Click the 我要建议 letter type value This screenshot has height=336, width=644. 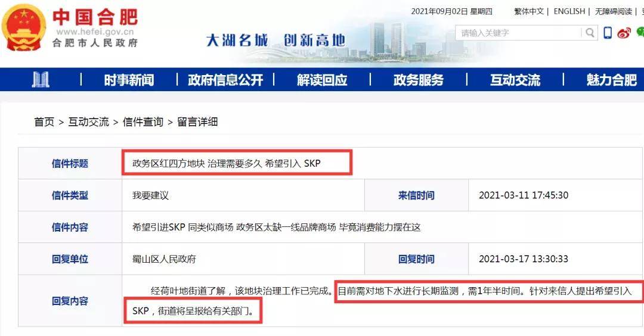[150, 195]
